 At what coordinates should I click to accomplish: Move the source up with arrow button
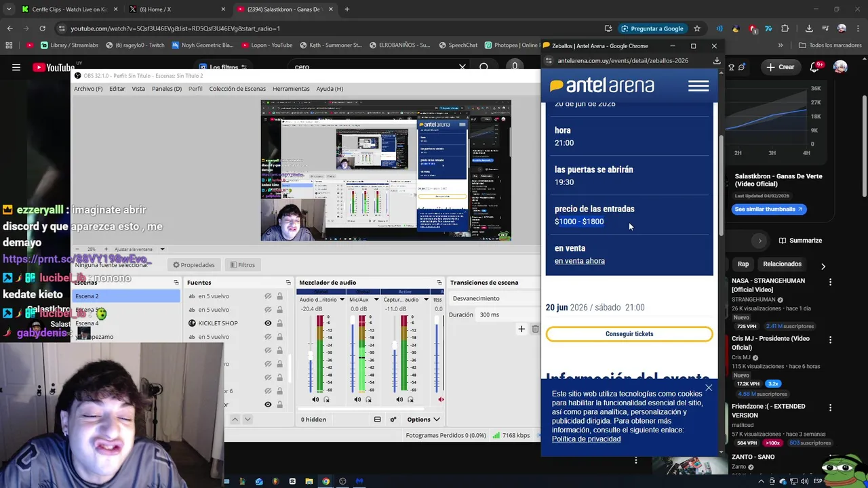[235, 420]
